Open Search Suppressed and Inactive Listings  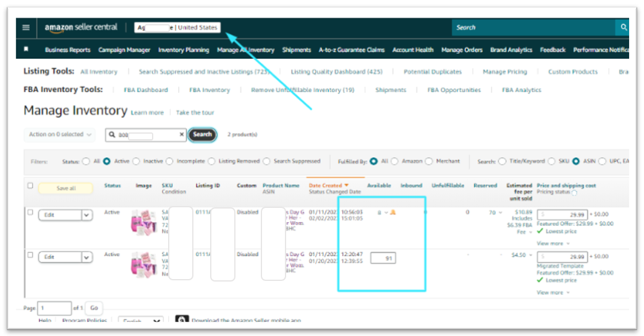coord(204,72)
